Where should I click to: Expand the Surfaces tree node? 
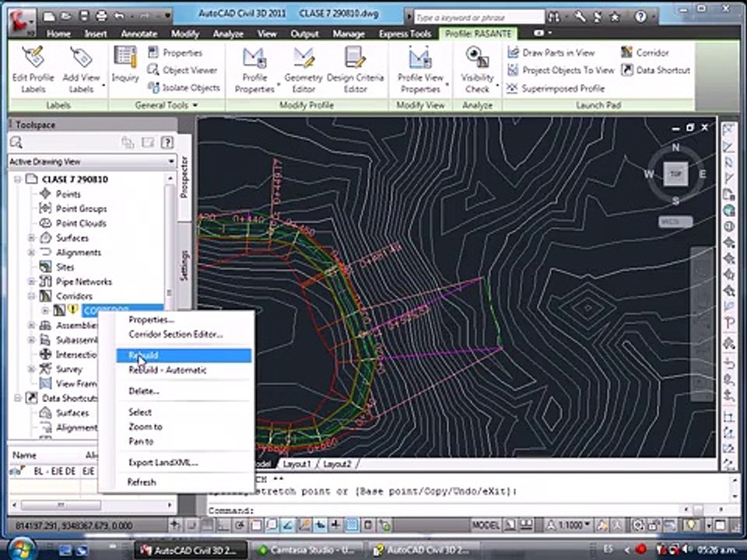click(31, 238)
